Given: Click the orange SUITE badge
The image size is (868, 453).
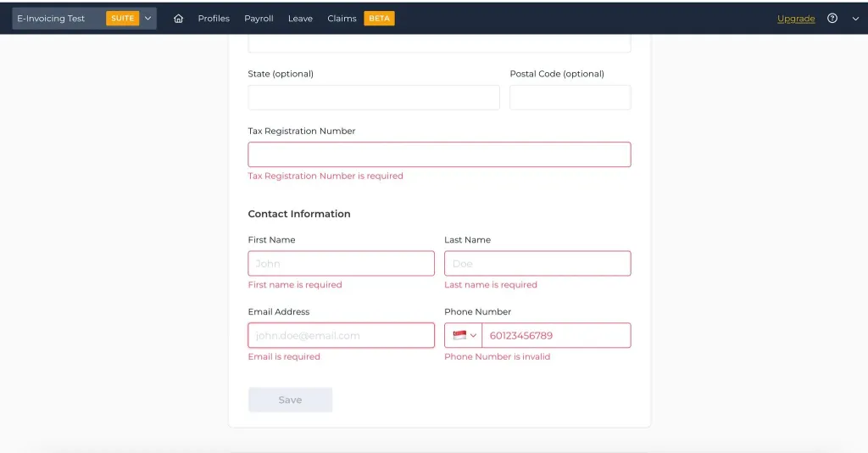Looking at the screenshot, I should 123,19.
